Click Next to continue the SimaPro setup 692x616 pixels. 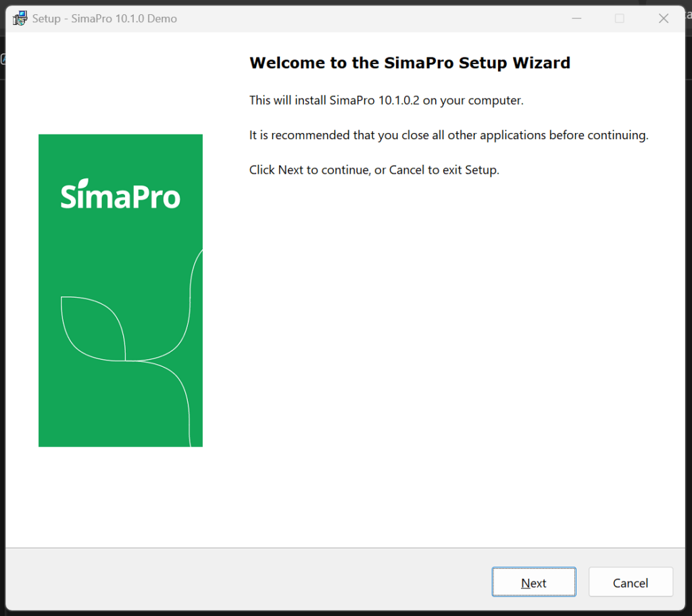click(534, 582)
